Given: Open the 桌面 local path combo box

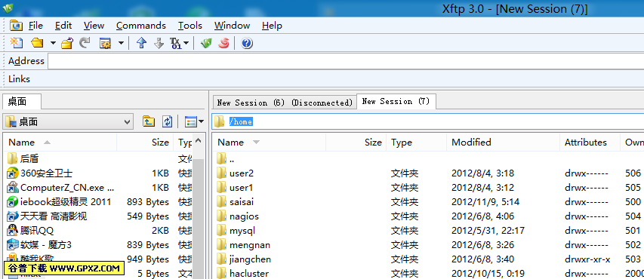Looking at the screenshot, I should [68, 121].
